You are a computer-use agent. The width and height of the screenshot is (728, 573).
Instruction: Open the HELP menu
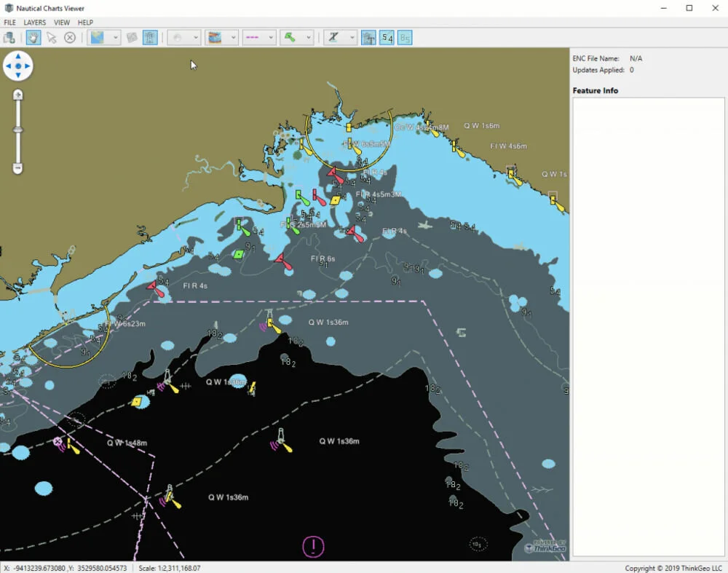pos(85,23)
